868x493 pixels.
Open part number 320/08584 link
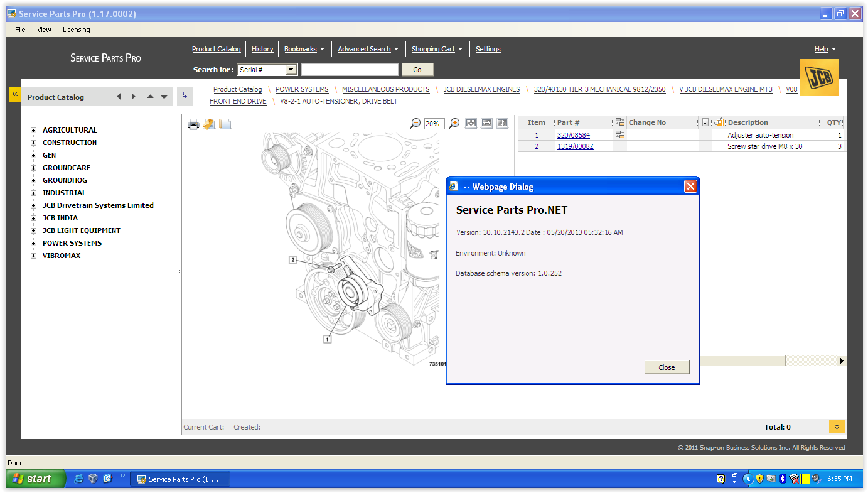(x=574, y=135)
